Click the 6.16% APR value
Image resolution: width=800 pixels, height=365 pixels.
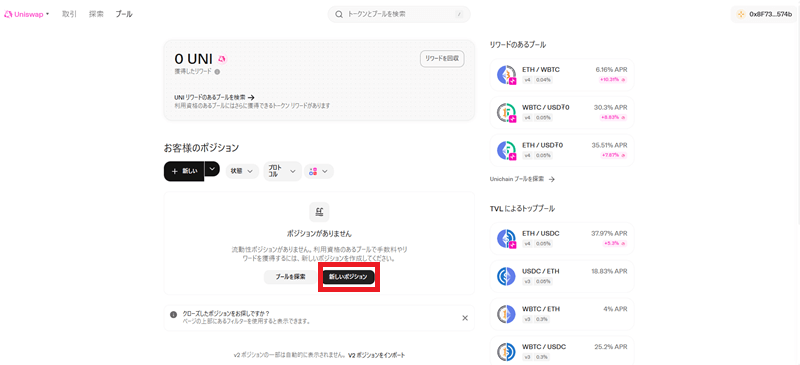pyautogui.click(x=611, y=69)
